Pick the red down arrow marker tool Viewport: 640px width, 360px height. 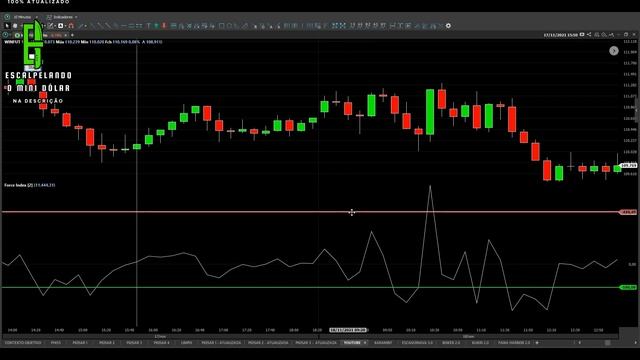click(x=164, y=26)
